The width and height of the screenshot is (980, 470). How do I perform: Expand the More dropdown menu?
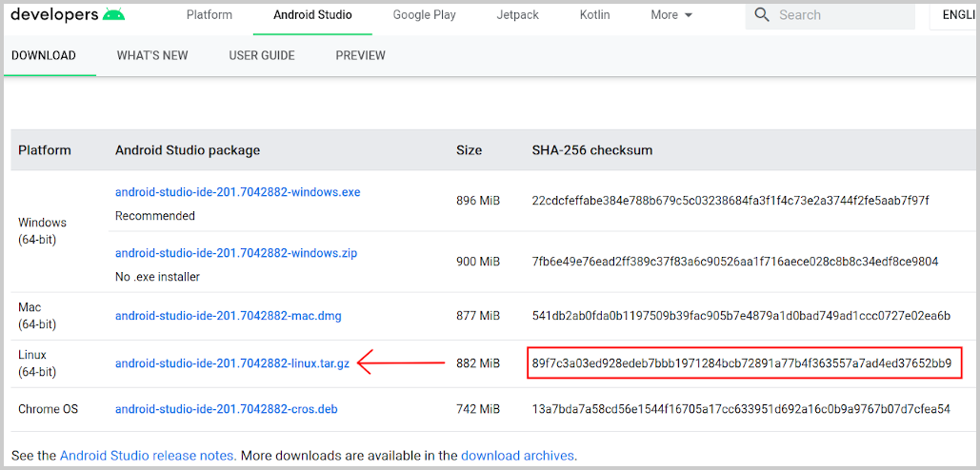point(671,15)
